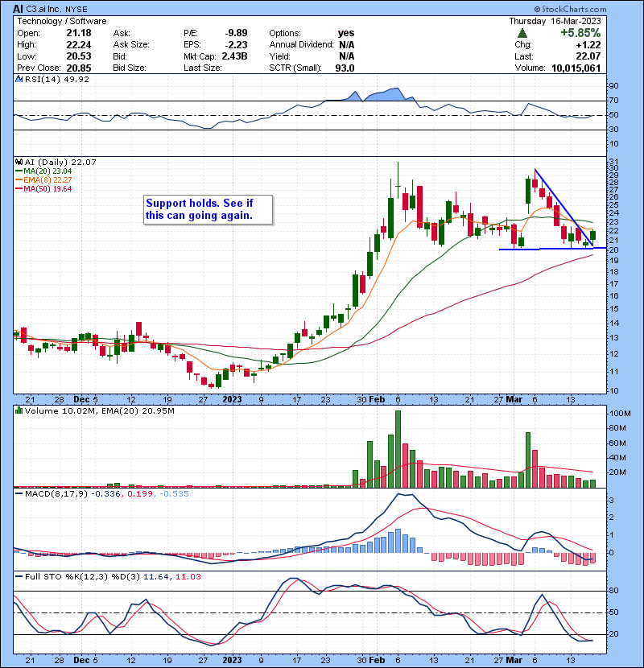Click the AI (Daily) 22.07 chart label
This screenshot has width=644, height=668.
click(60, 162)
